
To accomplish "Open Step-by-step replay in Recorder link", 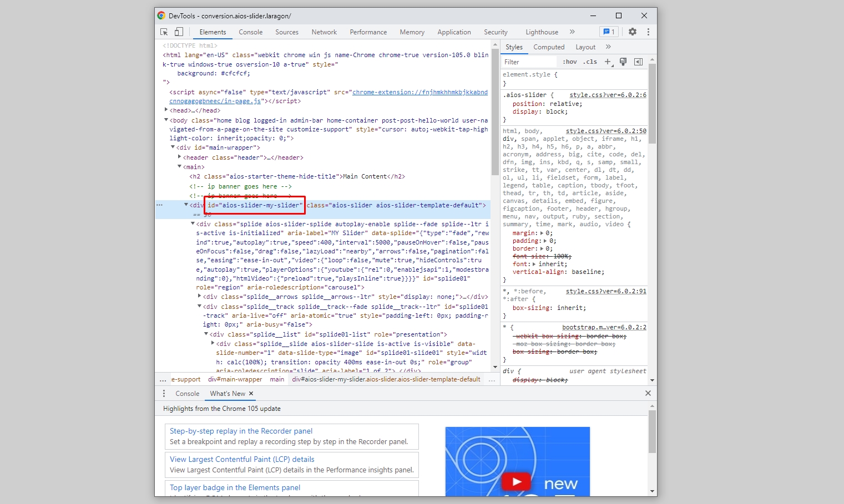I will [241, 431].
